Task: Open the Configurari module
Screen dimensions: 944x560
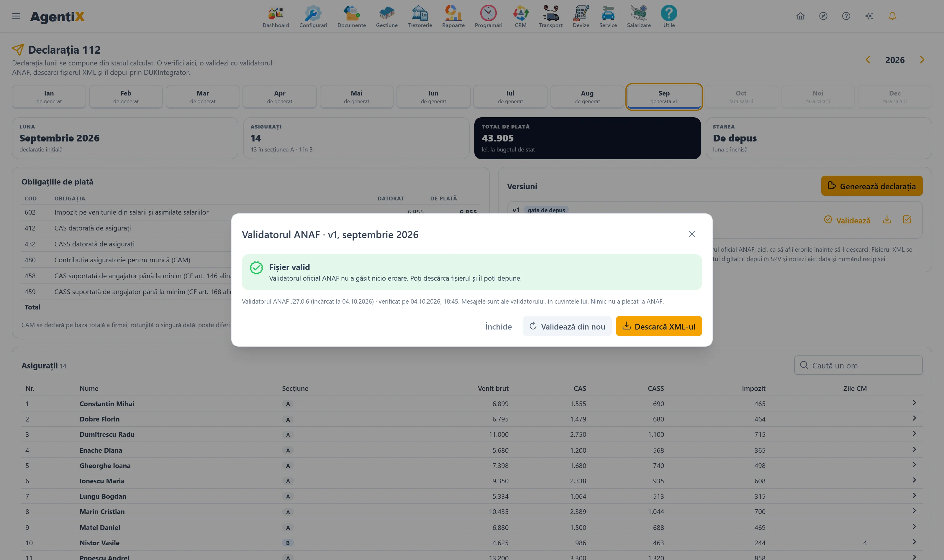Action: pyautogui.click(x=313, y=17)
